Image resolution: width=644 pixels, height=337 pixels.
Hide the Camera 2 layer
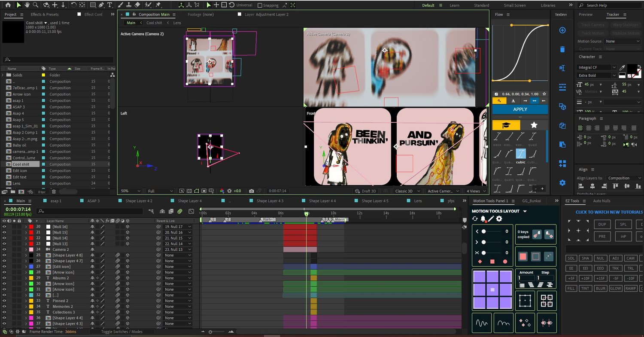click(x=4, y=249)
